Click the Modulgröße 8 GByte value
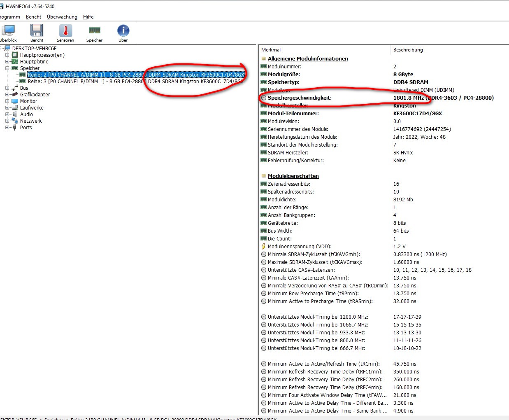 point(403,75)
